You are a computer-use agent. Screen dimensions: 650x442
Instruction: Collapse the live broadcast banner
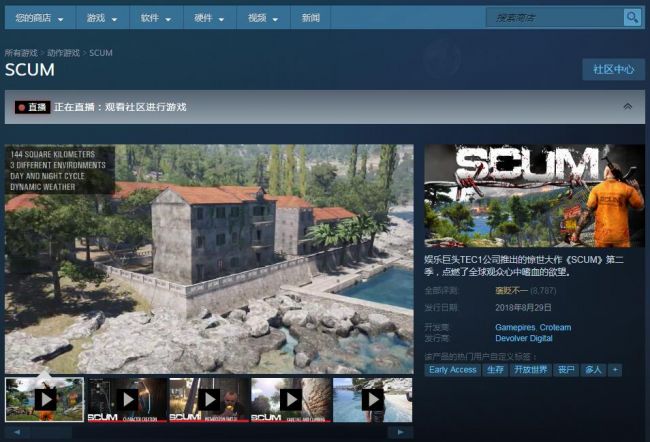[627, 106]
